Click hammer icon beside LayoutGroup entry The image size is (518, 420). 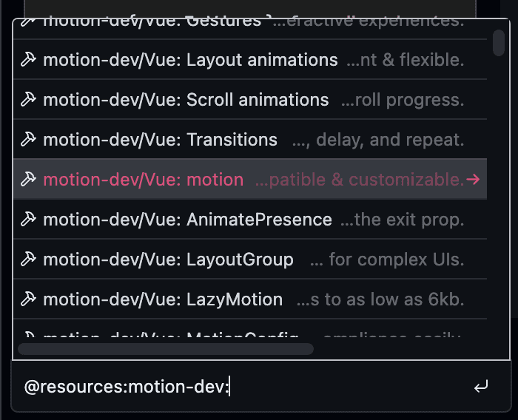point(28,260)
